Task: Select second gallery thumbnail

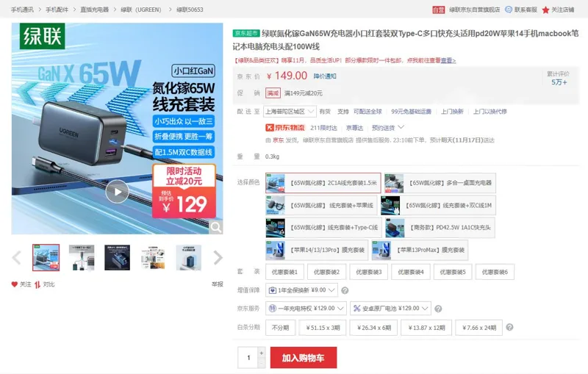Action: [x=82, y=257]
